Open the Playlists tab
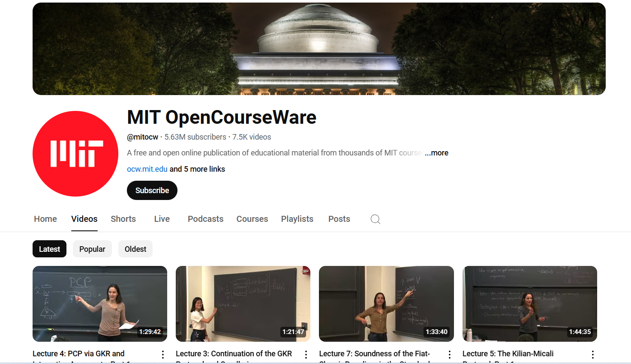The image size is (631, 364). point(297,219)
